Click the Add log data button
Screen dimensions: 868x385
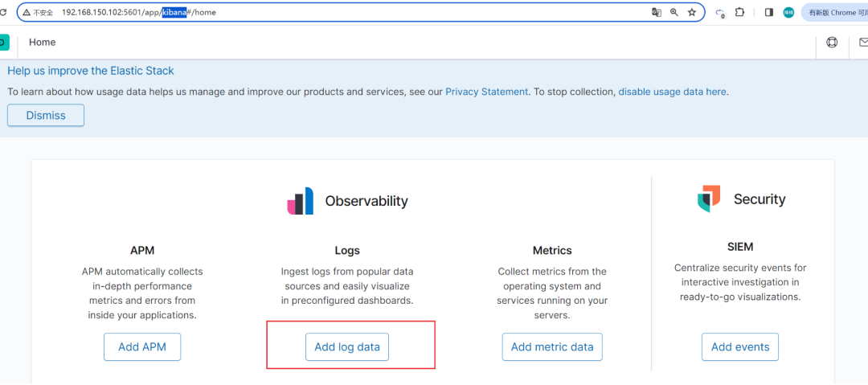pos(347,347)
